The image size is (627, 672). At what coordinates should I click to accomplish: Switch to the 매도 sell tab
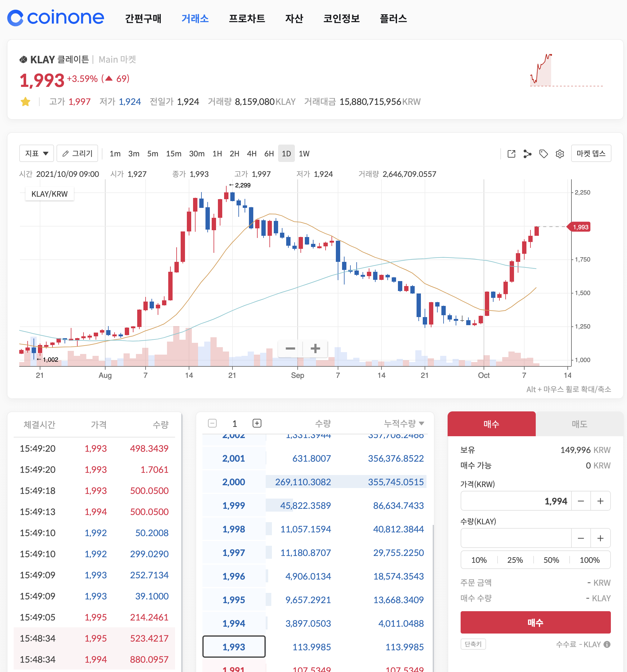pyautogui.click(x=579, y=424)
